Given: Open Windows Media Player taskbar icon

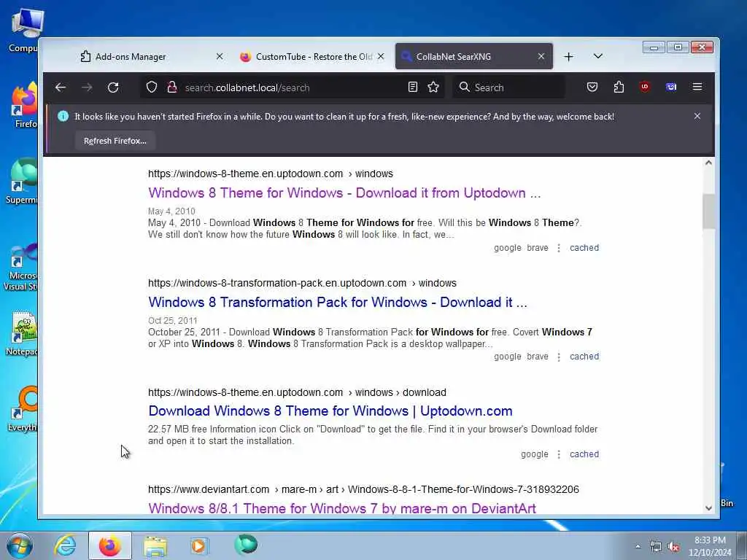Looking at the screenshot, I should click(x=200, y=545).
